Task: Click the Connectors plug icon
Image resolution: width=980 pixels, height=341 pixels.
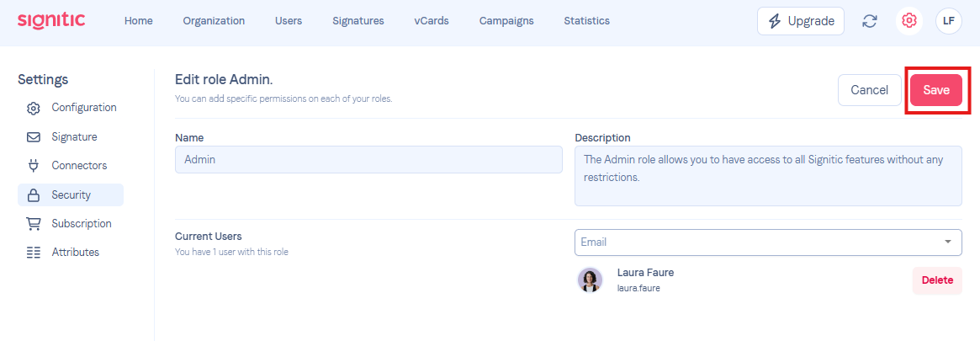Action: coord(34,166)
